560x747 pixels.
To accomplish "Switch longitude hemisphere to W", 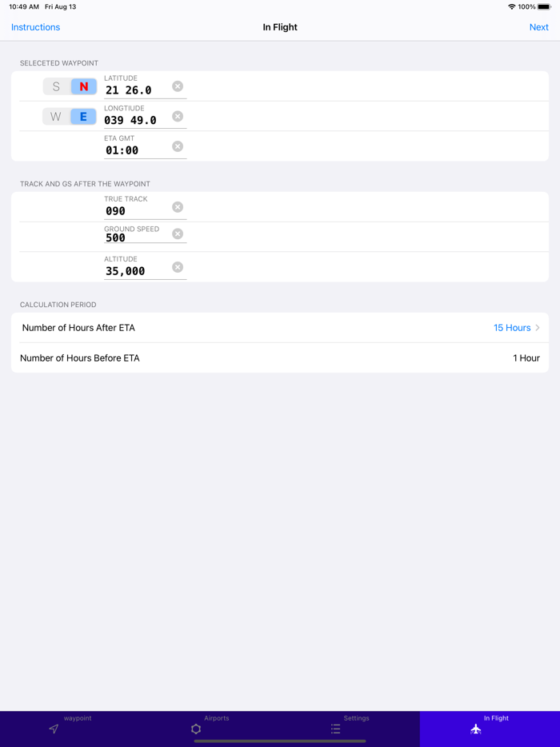I will tap(56, 117).
